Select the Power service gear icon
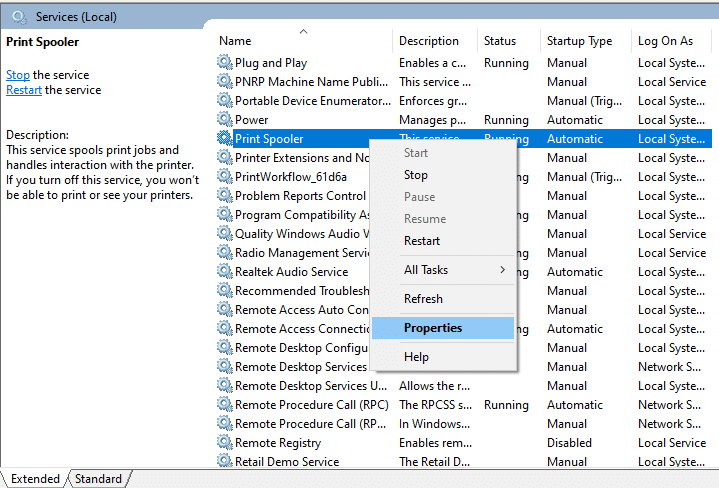This screenshot has height=488, width=719. coord(224,120)
